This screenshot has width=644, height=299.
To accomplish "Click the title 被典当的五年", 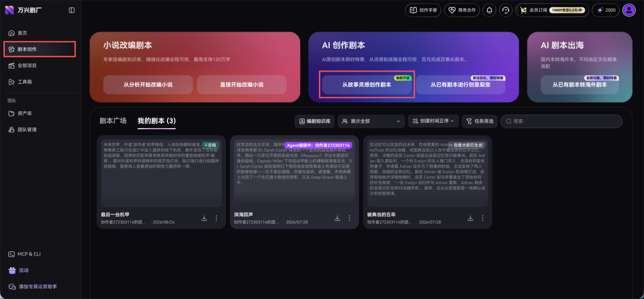I will [382, 214].
